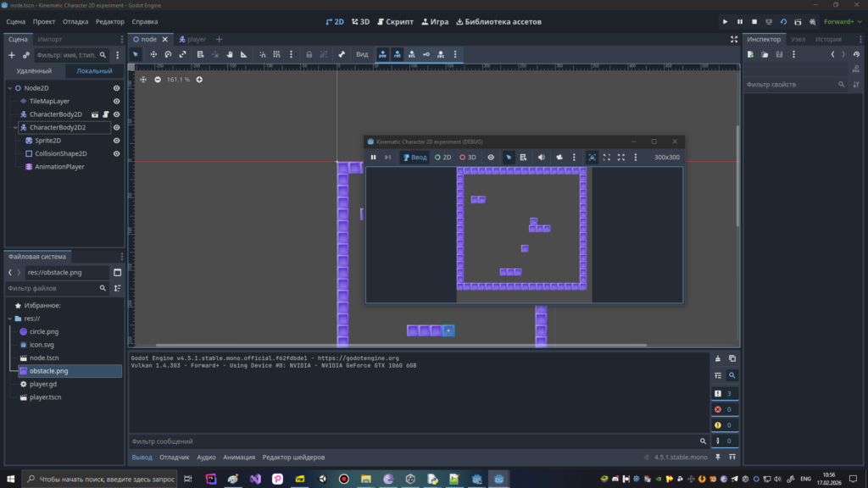Switch to 3D workspace

360,21
